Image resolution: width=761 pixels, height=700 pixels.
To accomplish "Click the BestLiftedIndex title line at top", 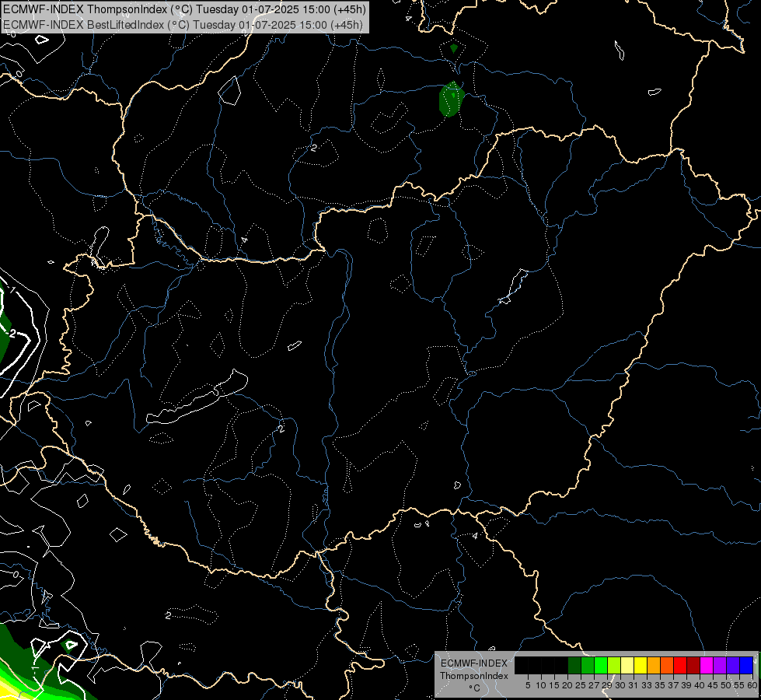I will (183, 25).
